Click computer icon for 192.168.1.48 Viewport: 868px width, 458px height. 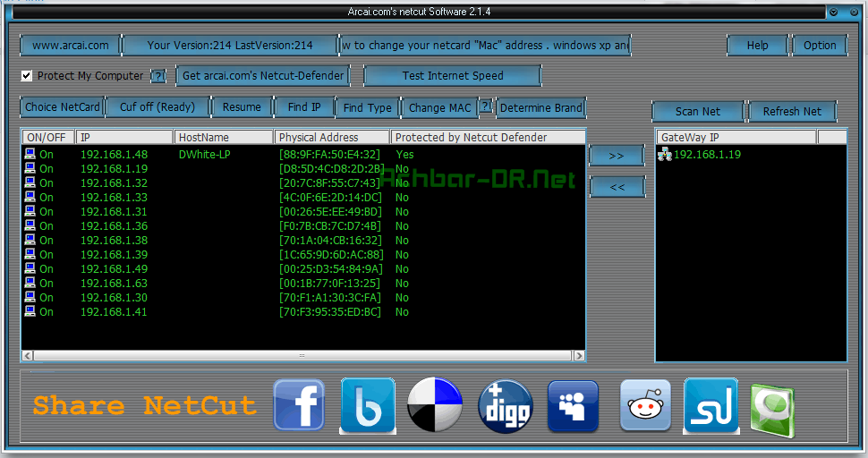[x=30, y=154]
